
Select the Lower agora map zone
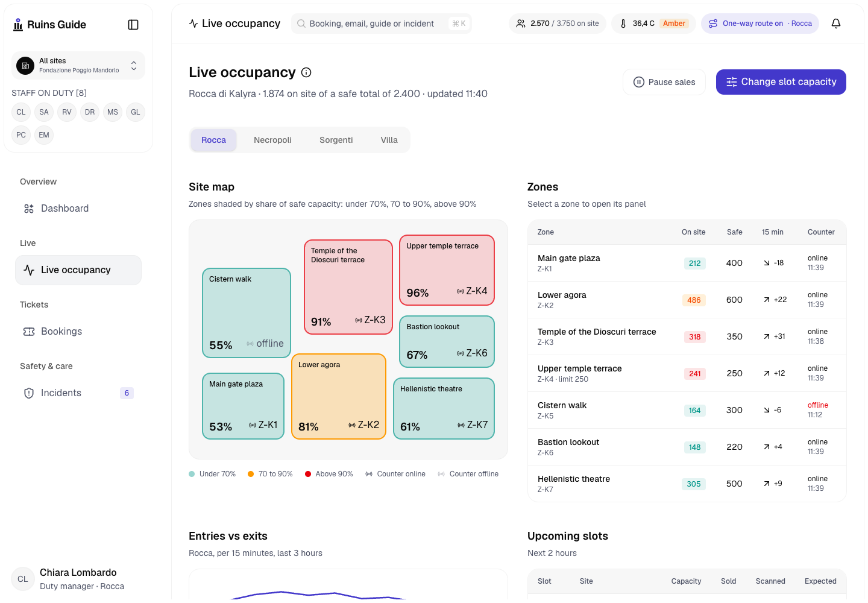339,397
